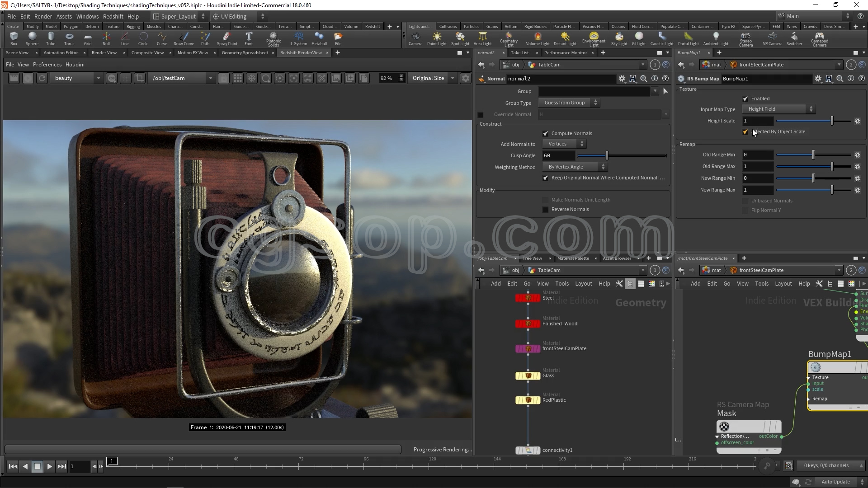Uncheck the Compute Normals checkbox
Screen dimensions: 868x488
(x=546, y=134)
